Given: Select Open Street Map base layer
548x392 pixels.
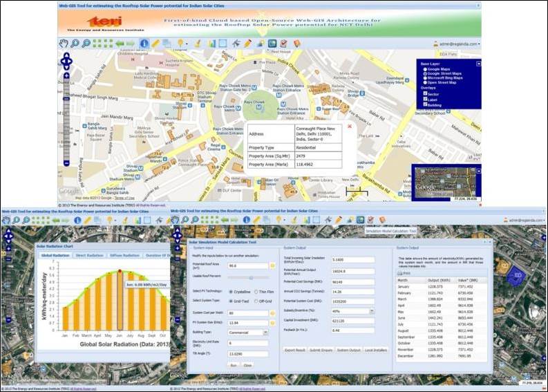Looking at the screenshot, I should [x=425, y=82].
